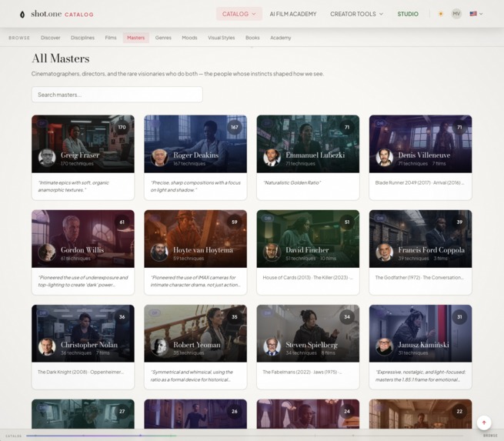This screenshot has height=441, width=504.
Task: Open David Fincher master card
Action: [x=308, y=252]
